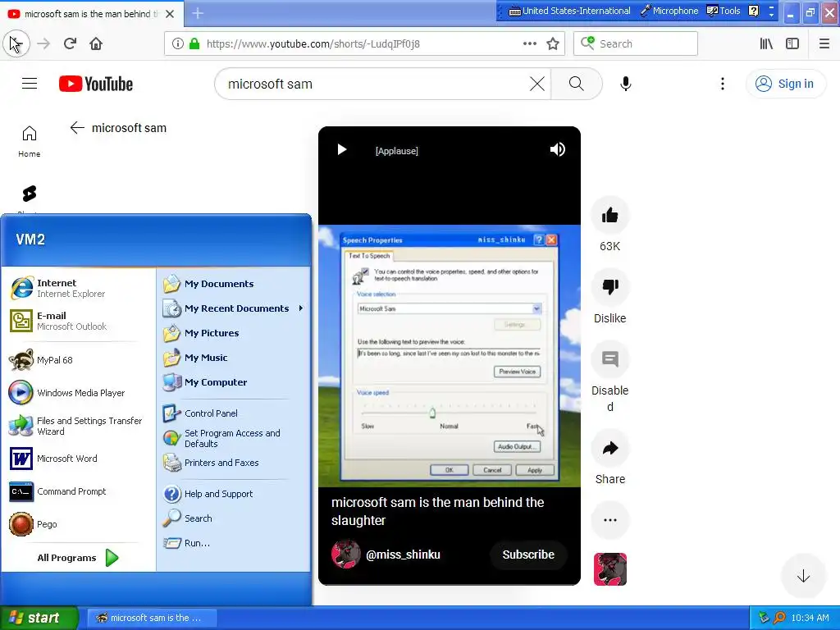Image resolution: width=840 pixels, height=630 pixels.
Task: Dislike the short with the thumbs-down
Action: click(x=609, y=287)
